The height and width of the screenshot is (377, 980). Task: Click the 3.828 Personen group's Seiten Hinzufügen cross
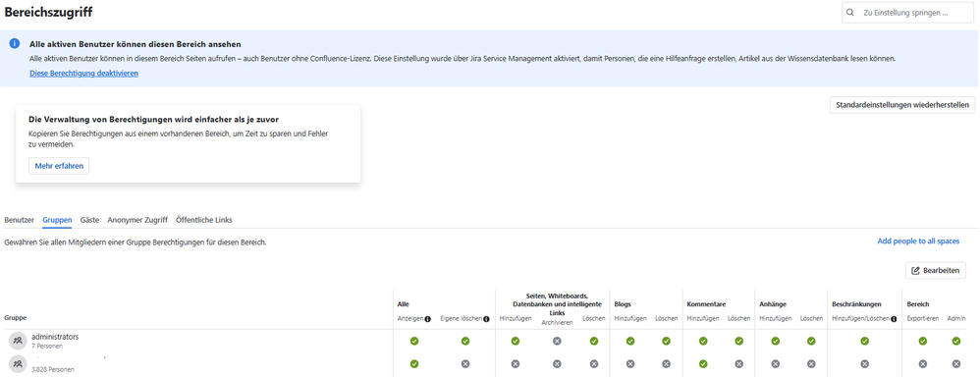click(515, 363)
